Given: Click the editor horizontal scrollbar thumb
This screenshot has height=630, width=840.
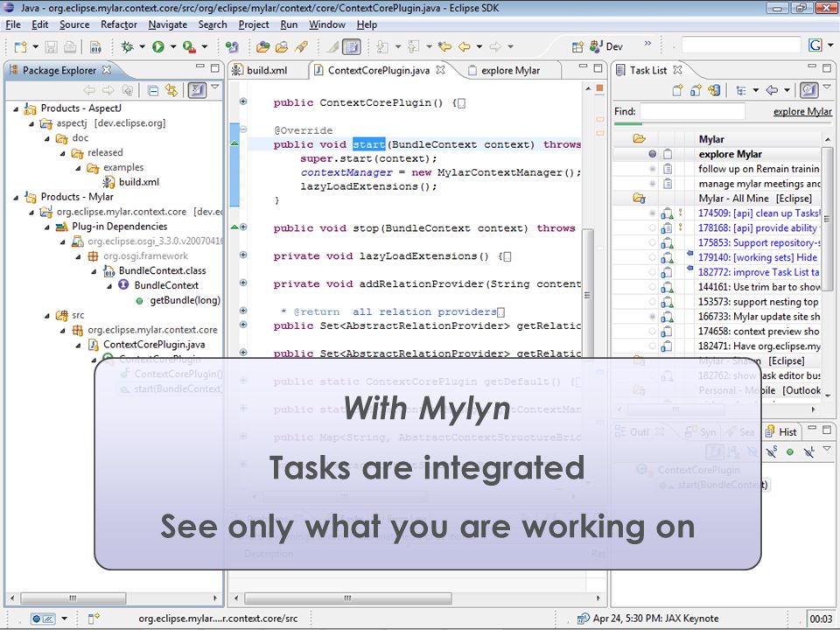Looking at the screenshot, I should click(347, 598).
